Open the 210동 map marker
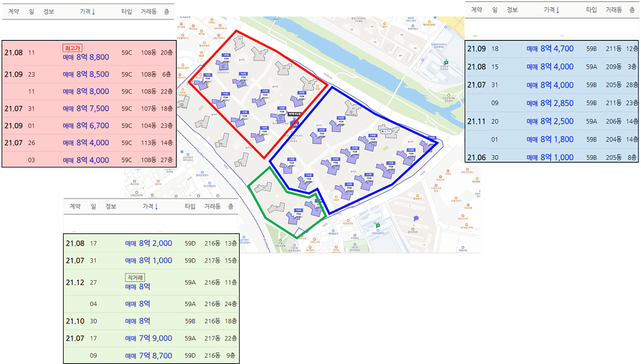The image size is (641, 364). pyautogui.click(x=391, y=165)
